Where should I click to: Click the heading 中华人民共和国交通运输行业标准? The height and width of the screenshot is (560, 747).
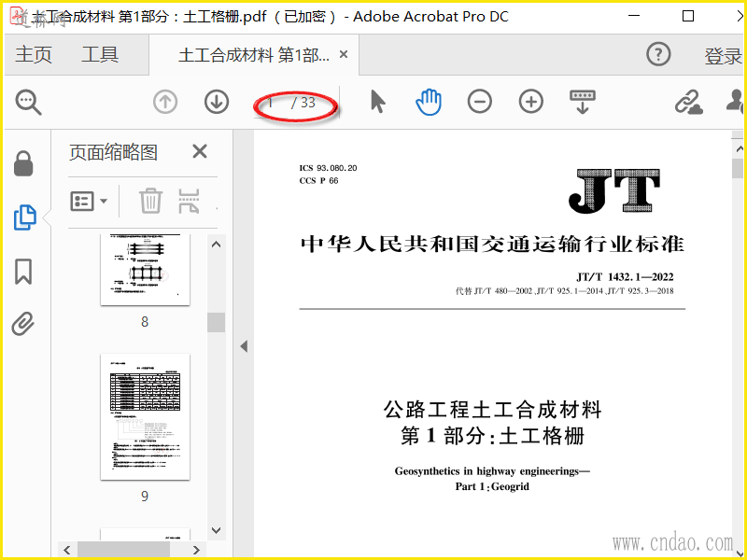(493, 245)
